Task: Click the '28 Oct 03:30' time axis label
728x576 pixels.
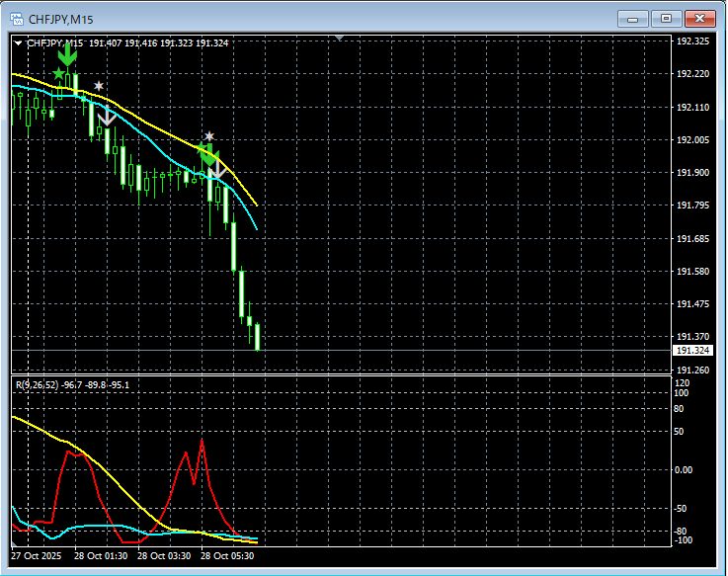Action: click(x=164, y=556)
